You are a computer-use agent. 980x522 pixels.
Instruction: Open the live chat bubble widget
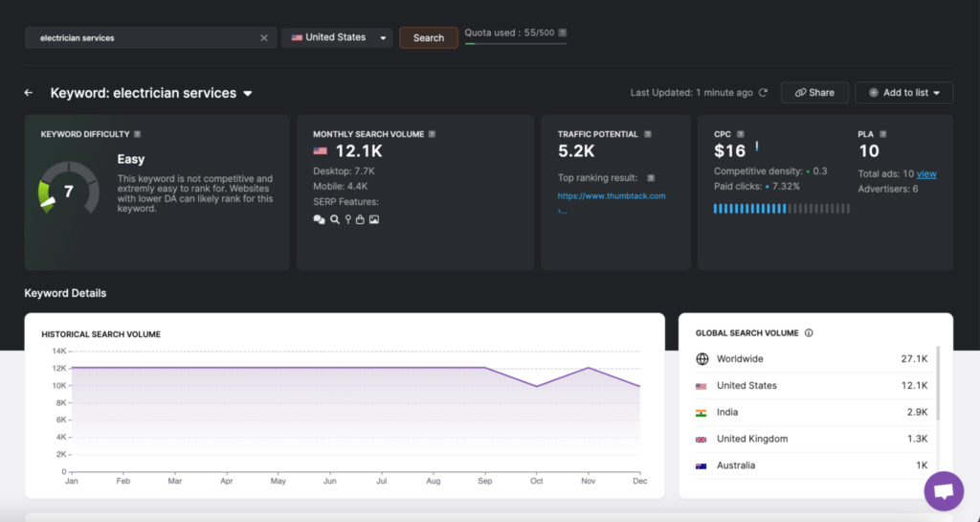point(943,490)
